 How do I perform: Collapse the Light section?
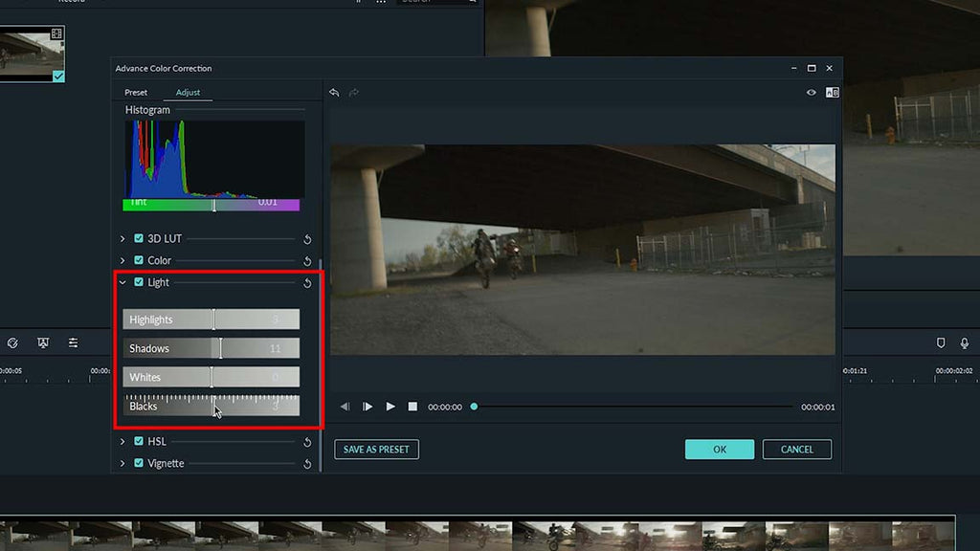click(122, 282)
